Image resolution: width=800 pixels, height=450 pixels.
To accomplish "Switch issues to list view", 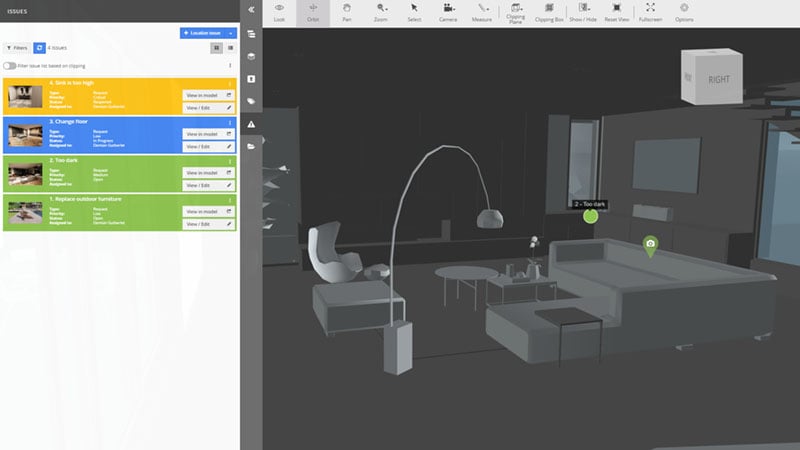I will pos(231,48).
